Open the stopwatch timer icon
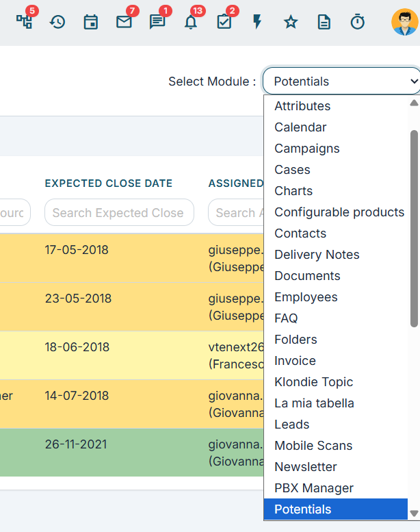 [x=357, y=22]
